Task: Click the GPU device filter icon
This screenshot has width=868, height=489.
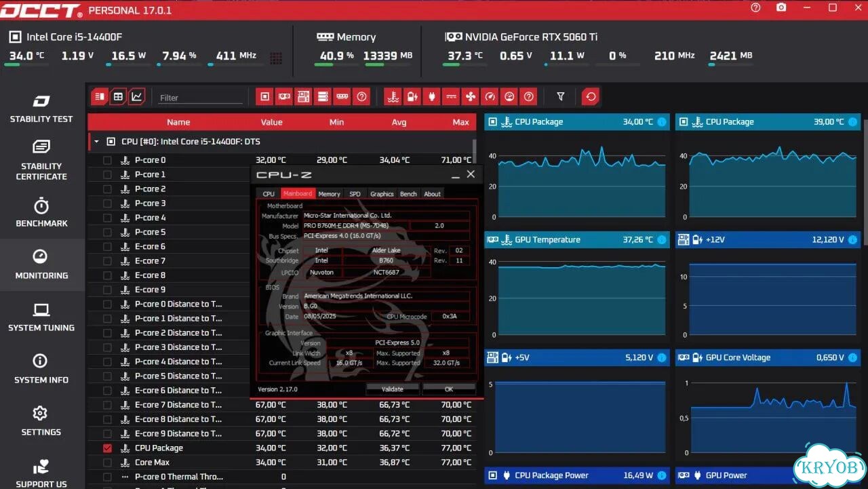Action: coord(284,97)
